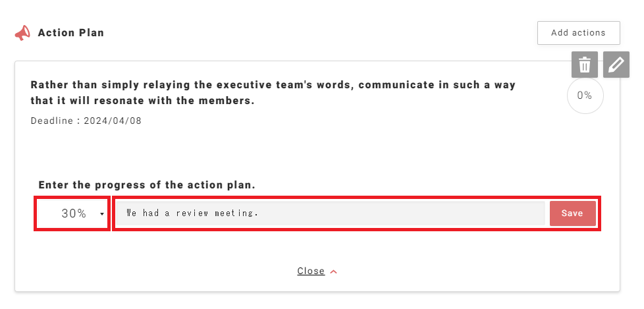644x309 pixels.
Task: Click 'resonate with the members' line of text
Action: (143, 101)
